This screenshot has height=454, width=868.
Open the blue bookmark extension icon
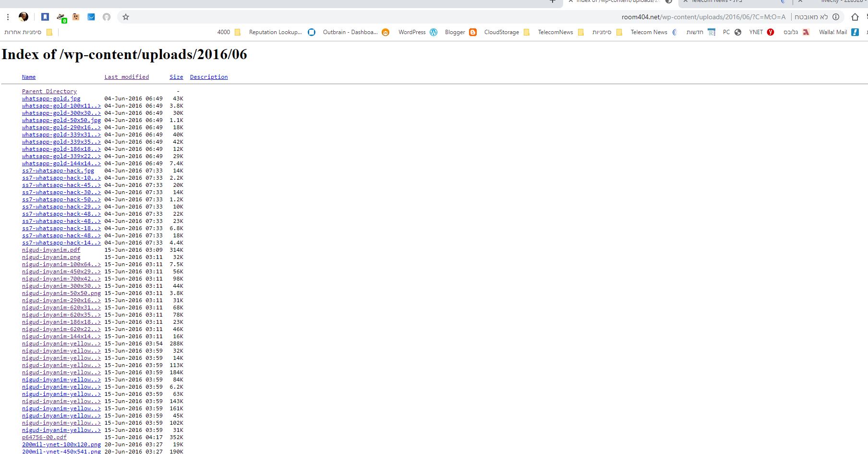45,17
